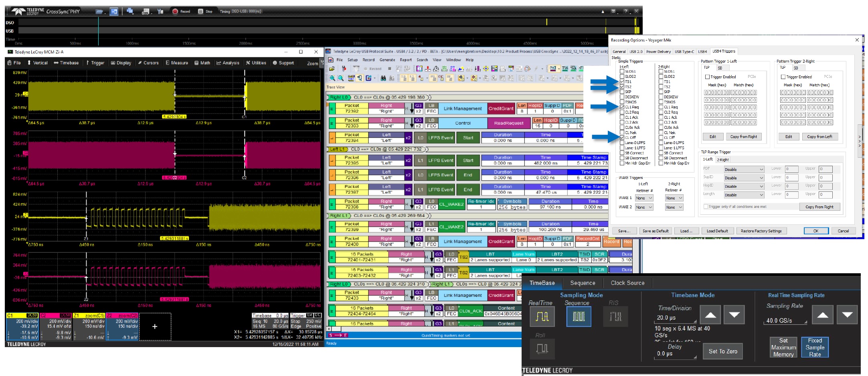Click the SPL TRA split transaction icon
Image resolution: width=868 pixels, height=376 pixels.
click(573, 69)
